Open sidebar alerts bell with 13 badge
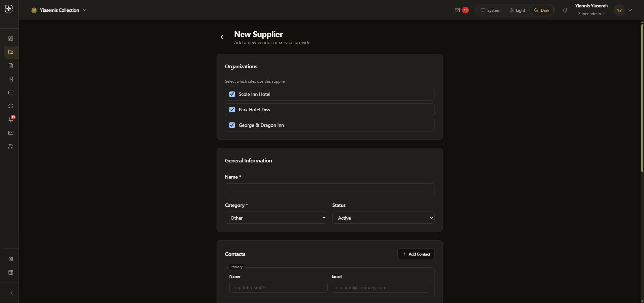The height and width of the screenshot is (303, 644). (11, 119)
